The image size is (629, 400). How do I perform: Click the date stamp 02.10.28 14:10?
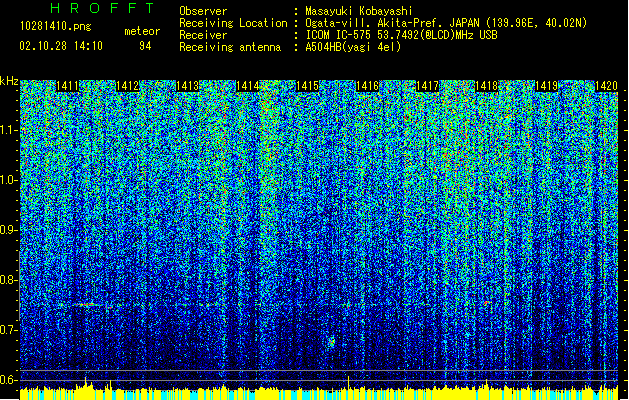61,46
